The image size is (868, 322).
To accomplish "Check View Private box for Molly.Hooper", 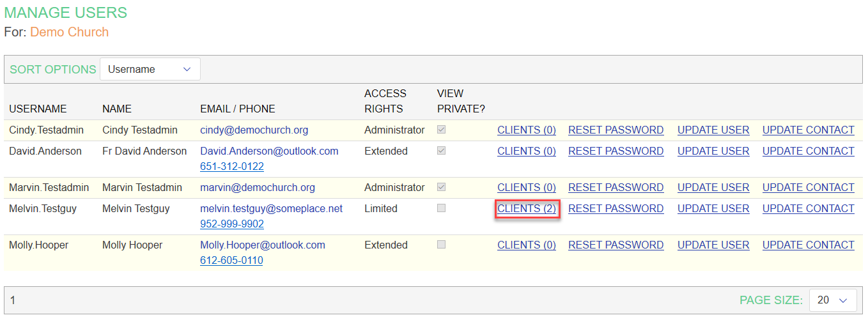I will point(442,245).
